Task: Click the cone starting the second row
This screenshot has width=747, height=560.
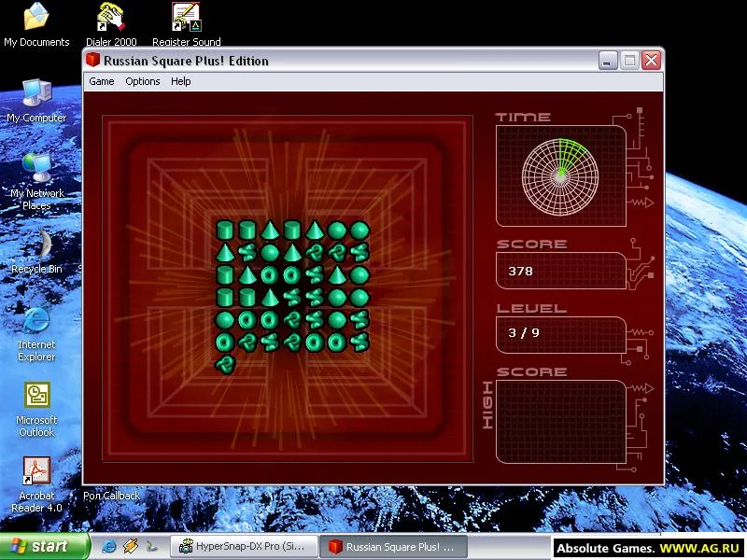Action: point(225,252)
